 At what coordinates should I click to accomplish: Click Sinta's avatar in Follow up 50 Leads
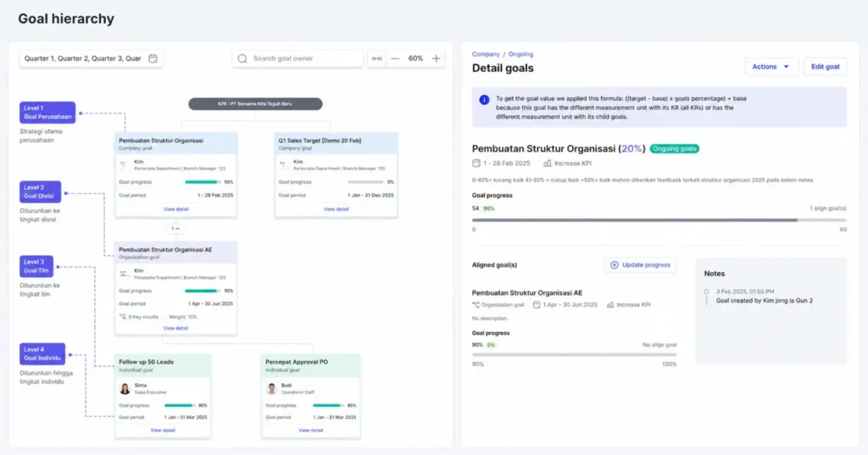tap(125, 389)
